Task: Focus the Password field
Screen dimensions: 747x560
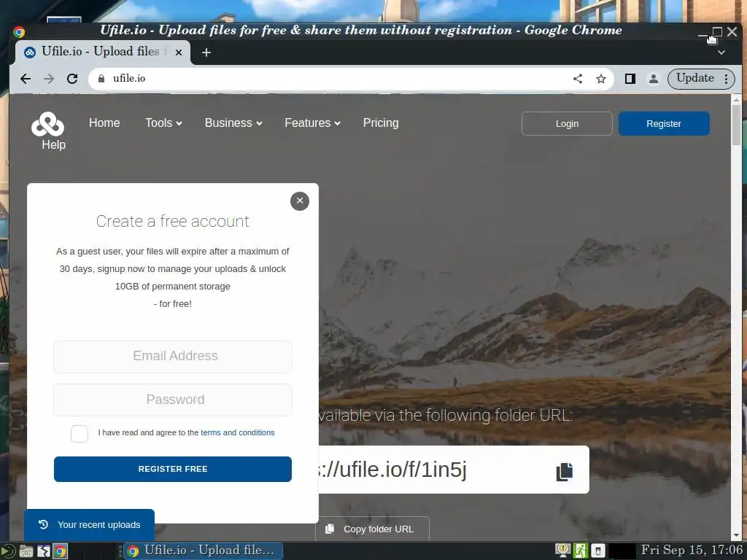Action: pos(172,400)
